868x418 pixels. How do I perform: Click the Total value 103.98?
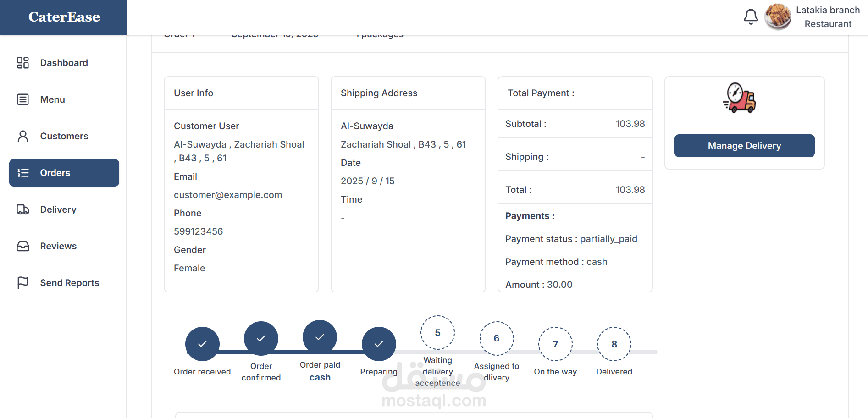pos(630,190)
